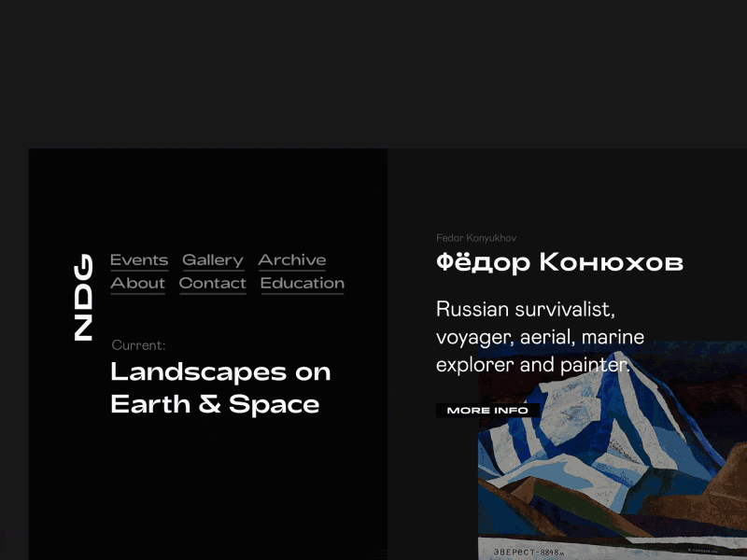Viewport: 747px width, 560px height.
Task: Click the vertical NDG logo
Action: coord(83,297)
